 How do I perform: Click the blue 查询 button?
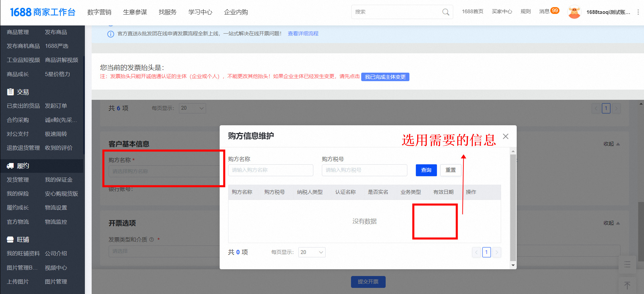click(426, 170)
